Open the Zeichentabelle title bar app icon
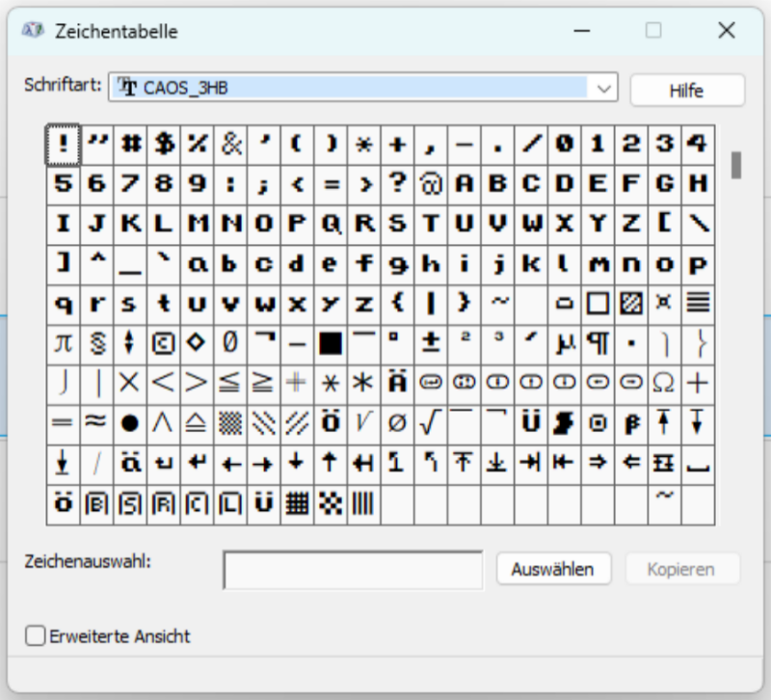Viewport: 771px width, 700px height. [34, 31]
